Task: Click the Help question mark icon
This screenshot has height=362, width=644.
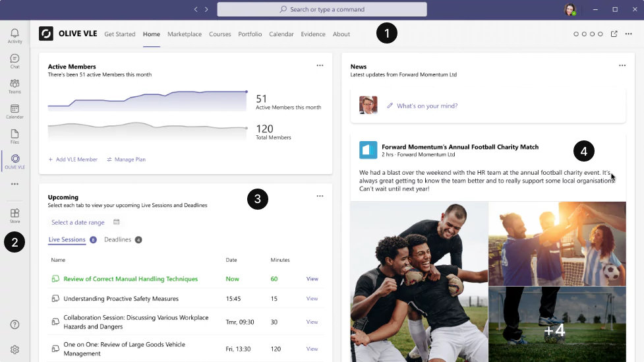Action: (15, 324)
